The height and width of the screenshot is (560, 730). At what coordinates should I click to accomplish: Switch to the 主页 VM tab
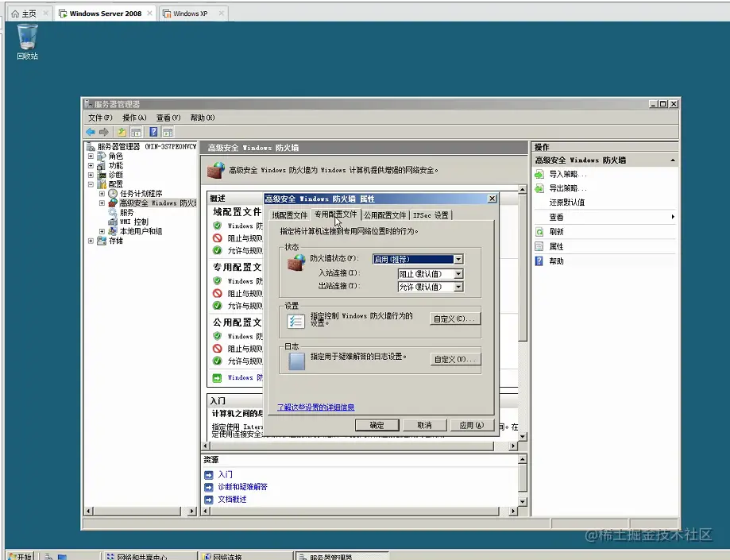[29, 14]
